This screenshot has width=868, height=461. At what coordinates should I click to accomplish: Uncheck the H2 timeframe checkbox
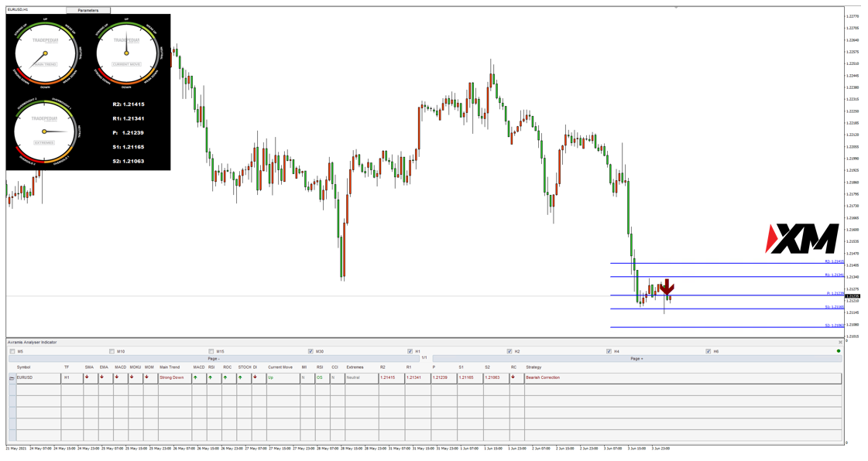(509, 351)
